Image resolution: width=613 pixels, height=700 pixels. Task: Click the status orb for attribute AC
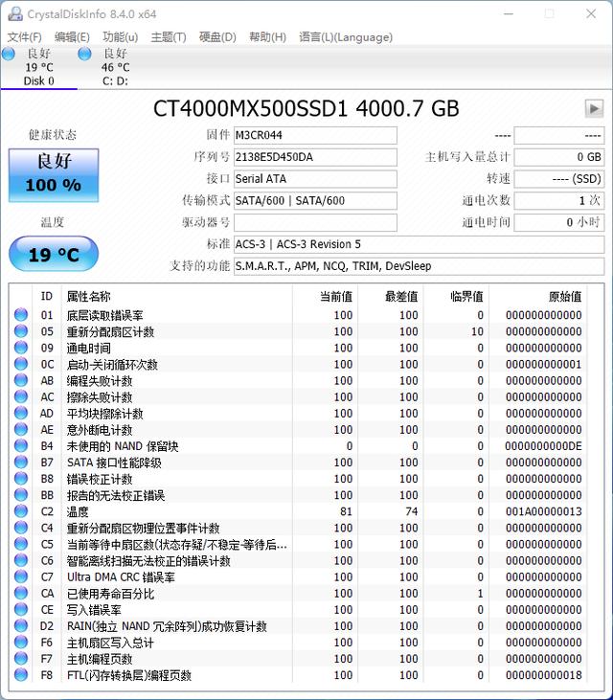20,396
